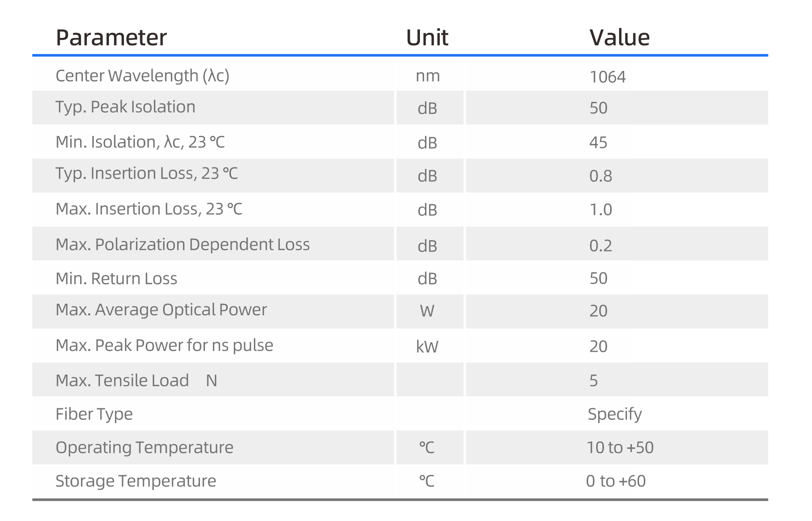Click the 1.0 value cell
Viewport: 812px width, 521px height.
tap(600, 210)
